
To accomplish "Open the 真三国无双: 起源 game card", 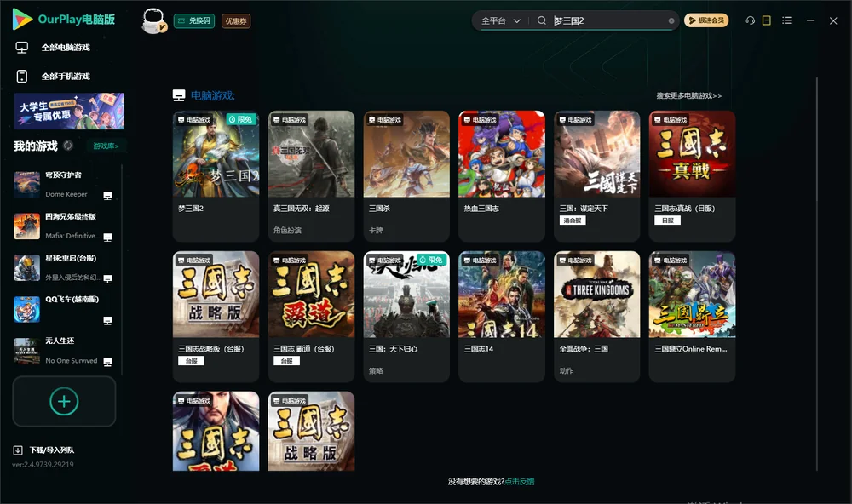I will coord(311,176).
